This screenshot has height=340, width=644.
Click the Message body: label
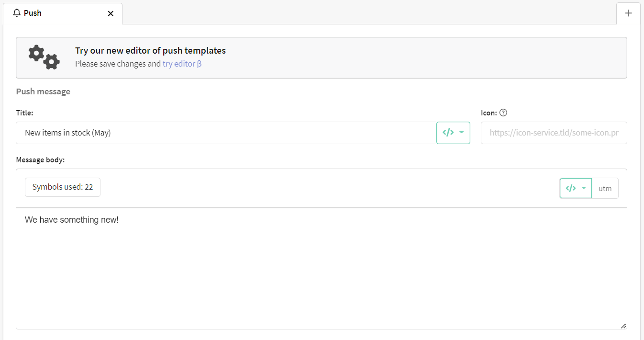[40, 159]
